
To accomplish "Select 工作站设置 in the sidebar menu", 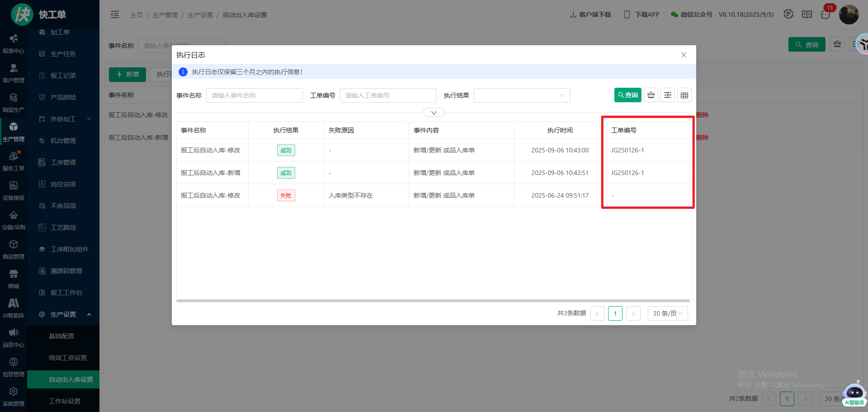I will point(65,401).
